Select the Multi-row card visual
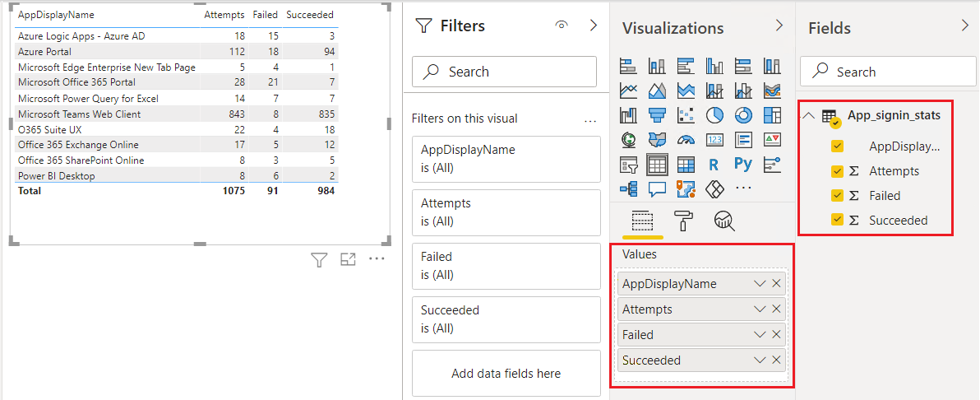The height and width of the screenshot is (400, 980). 743,140
